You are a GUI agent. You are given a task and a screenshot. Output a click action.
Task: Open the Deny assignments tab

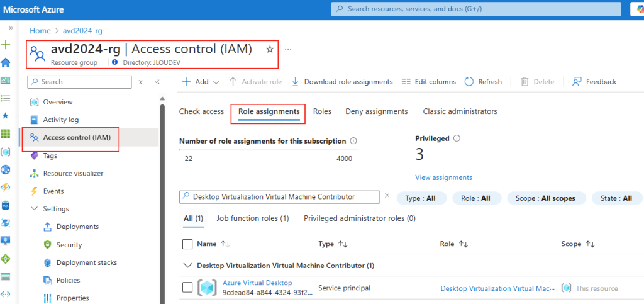377,111
